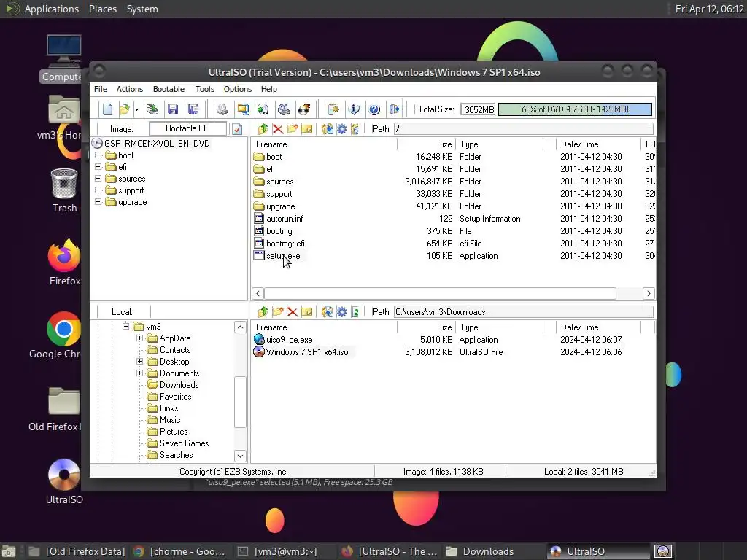This screenshot has height=560, width=747.
Task: Click the down arrow of local tree scrollbar
Action: [x=240, y=456]
